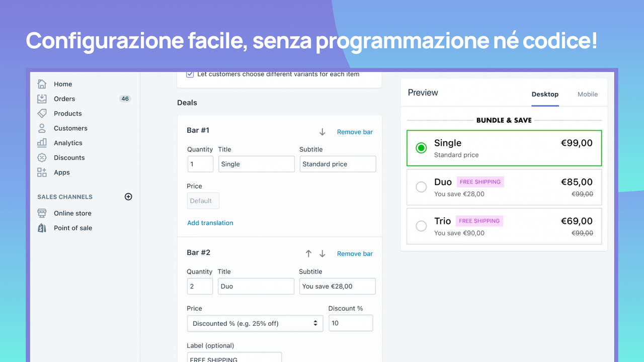Toggle 'Let customers choose different variants' checkbox
Viewport: 644px width, 362px height.
click(x=190, y=74)
